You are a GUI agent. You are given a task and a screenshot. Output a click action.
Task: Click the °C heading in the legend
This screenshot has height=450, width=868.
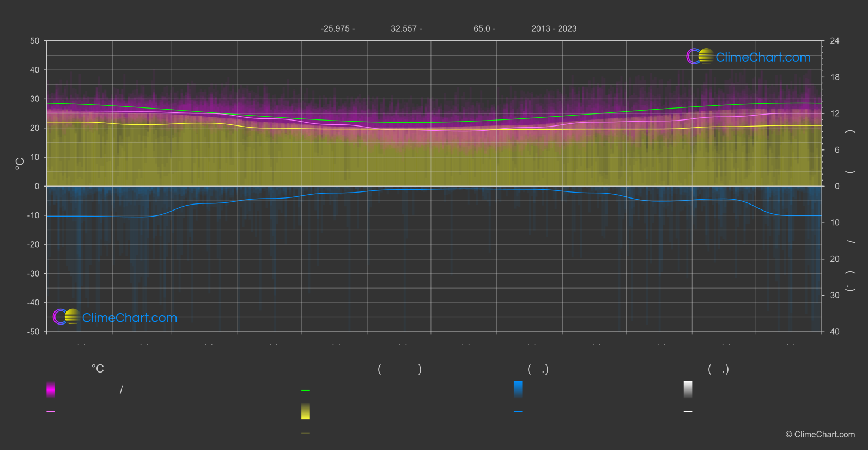[98, 369]
